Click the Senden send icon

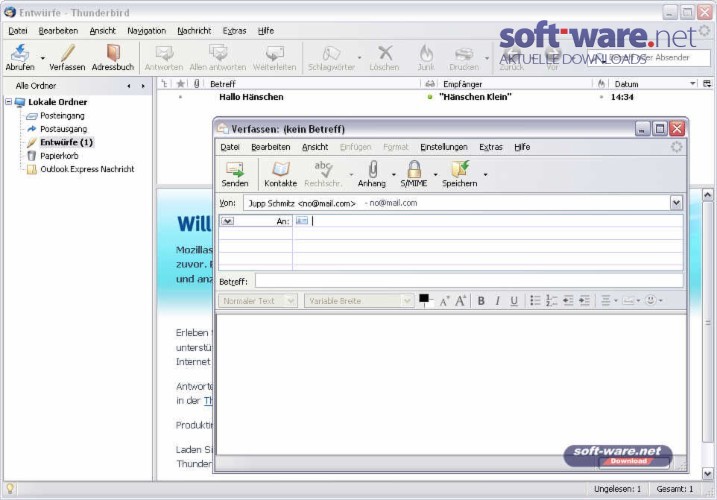(235, 169)
